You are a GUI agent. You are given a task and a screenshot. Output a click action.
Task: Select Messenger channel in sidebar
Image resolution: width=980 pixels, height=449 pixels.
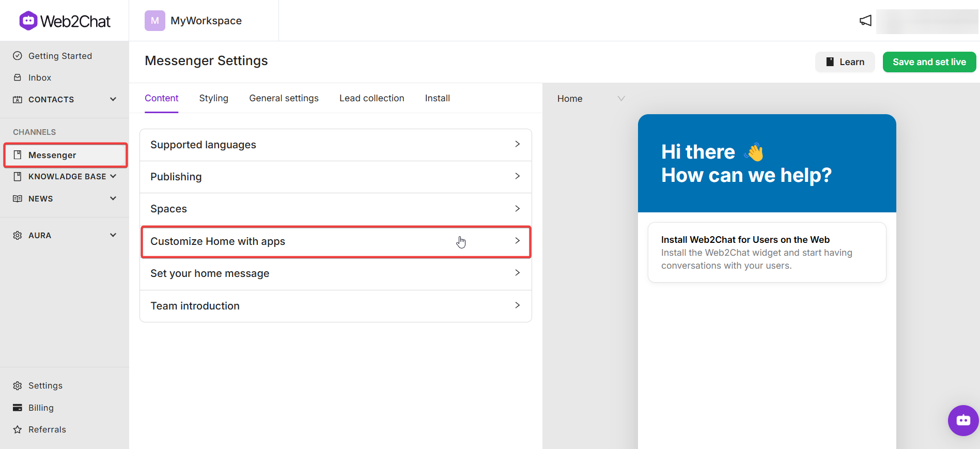(x=66, y=155)
